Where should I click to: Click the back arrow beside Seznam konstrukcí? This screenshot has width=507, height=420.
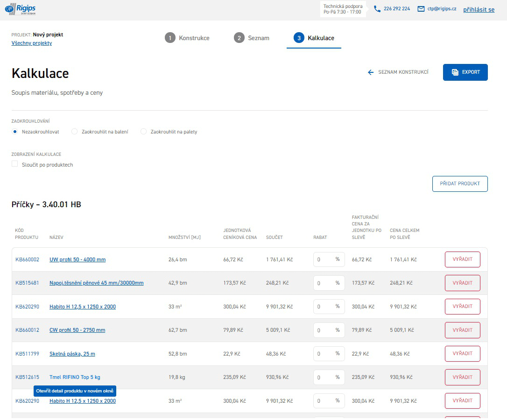[x=371, y=72]
